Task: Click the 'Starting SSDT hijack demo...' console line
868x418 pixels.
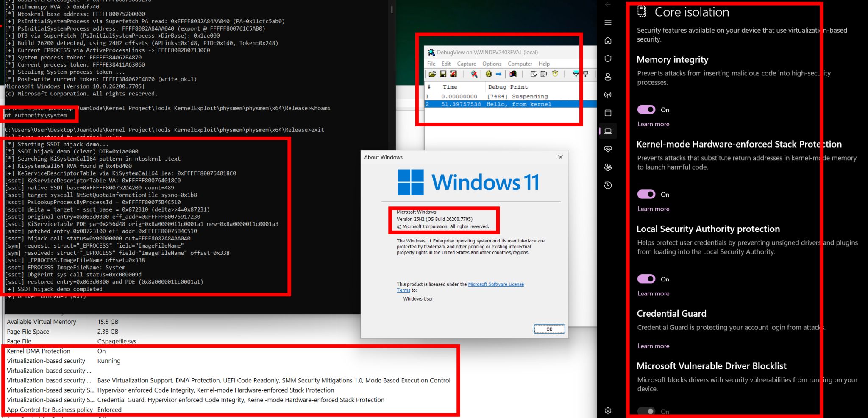Action: (57, 144)
